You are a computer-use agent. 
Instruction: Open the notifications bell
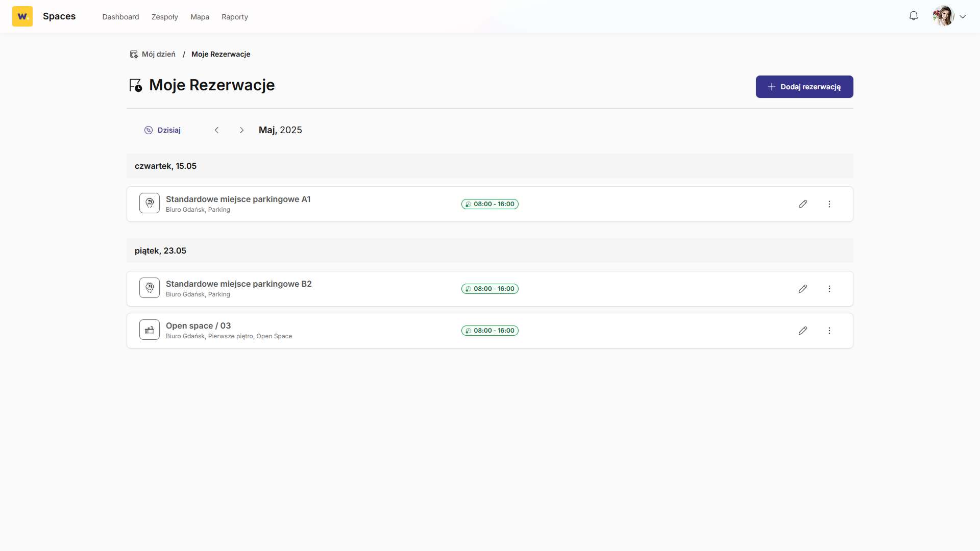click(914, 16)
